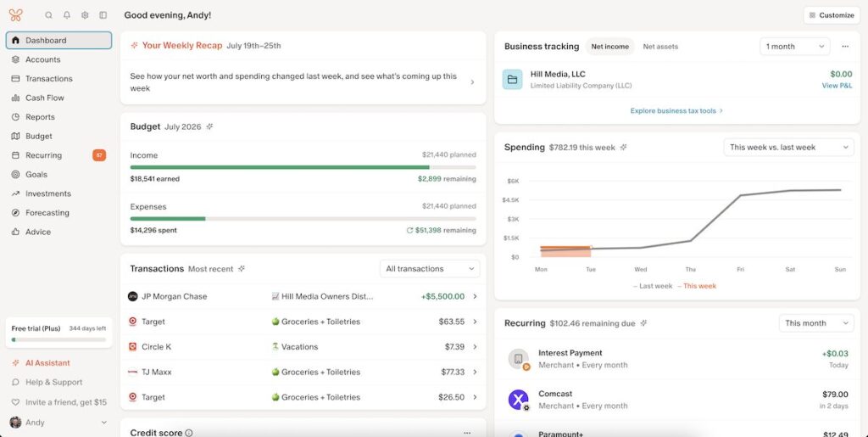
Task: Click Credit score info icon
Action: tap(189, 433)
